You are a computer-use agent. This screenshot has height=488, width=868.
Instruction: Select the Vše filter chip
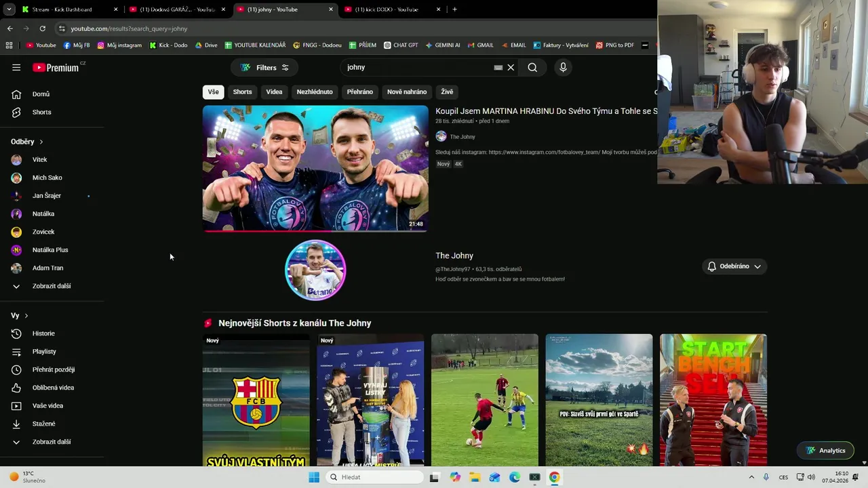coord(213,91)
